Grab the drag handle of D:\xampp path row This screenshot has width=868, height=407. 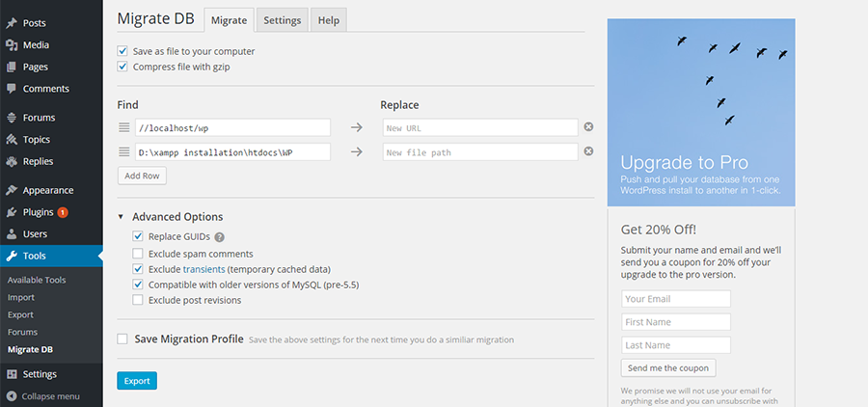[x=124, y=151]
